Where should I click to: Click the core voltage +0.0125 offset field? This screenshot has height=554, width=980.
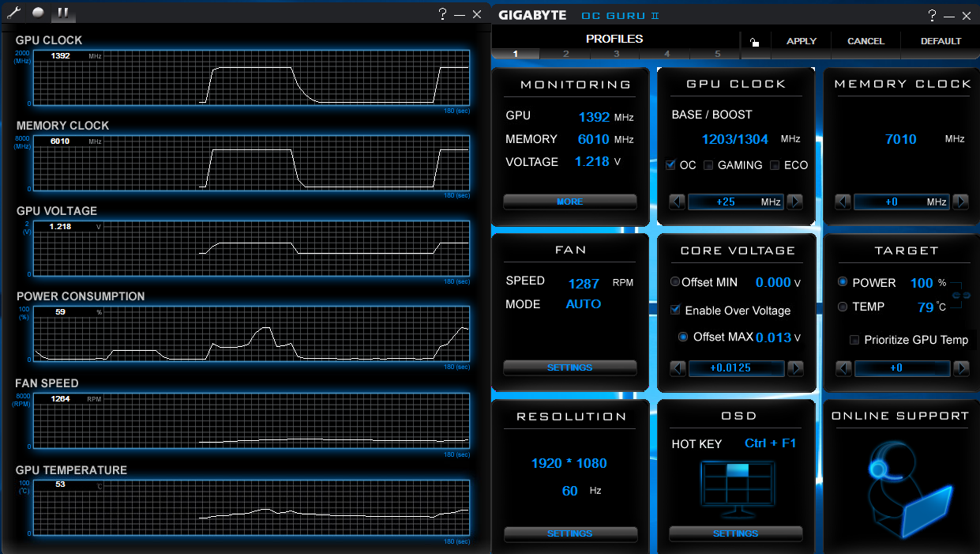737,368
